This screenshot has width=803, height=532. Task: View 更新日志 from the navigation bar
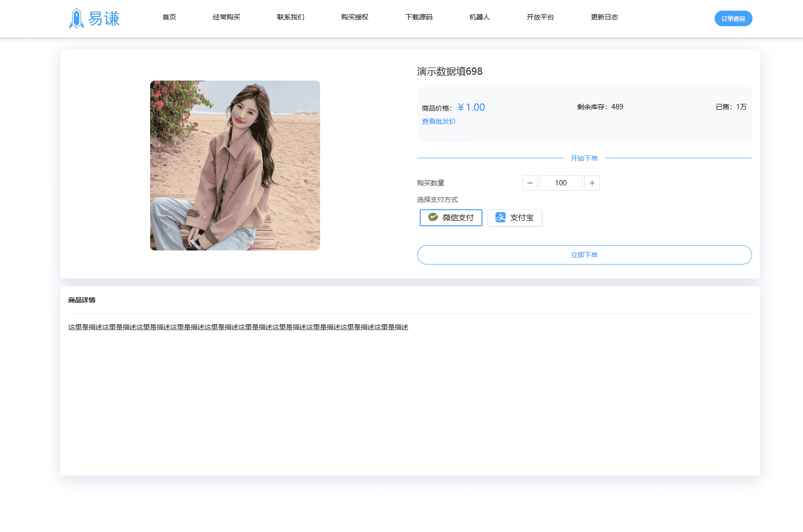click(604, 17)
